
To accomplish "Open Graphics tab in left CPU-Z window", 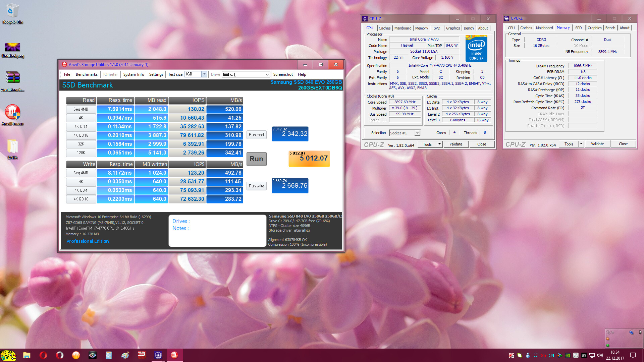I will 453,28.
